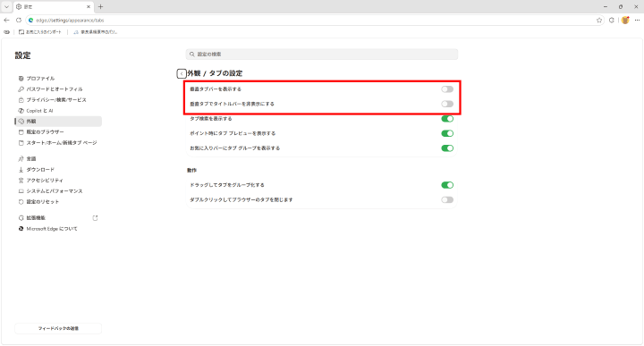Open プライバシー/検索/サービス settings section
Viewport: 644px width, 346px height.
[x=58, y=100]
